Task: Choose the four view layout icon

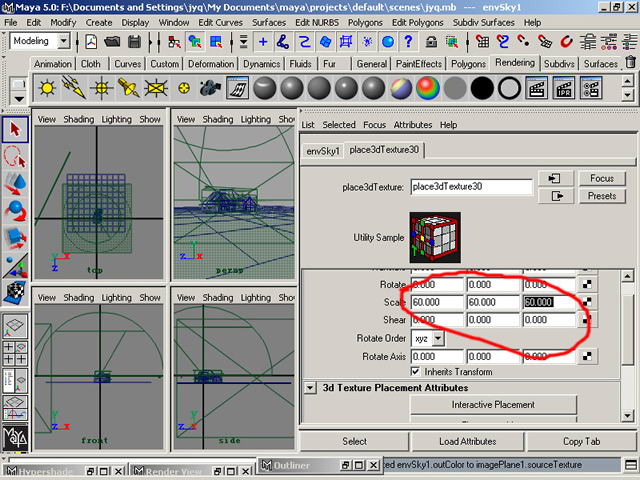Action: 15,353
